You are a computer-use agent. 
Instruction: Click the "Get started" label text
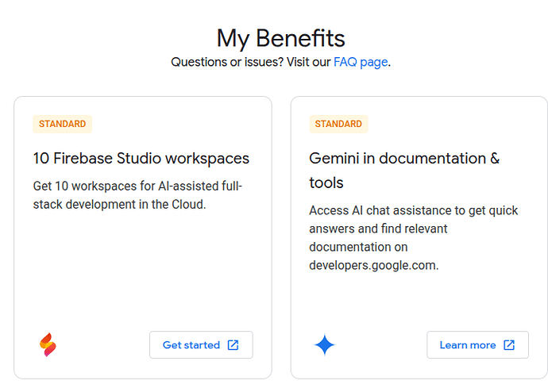pos(191,345)
